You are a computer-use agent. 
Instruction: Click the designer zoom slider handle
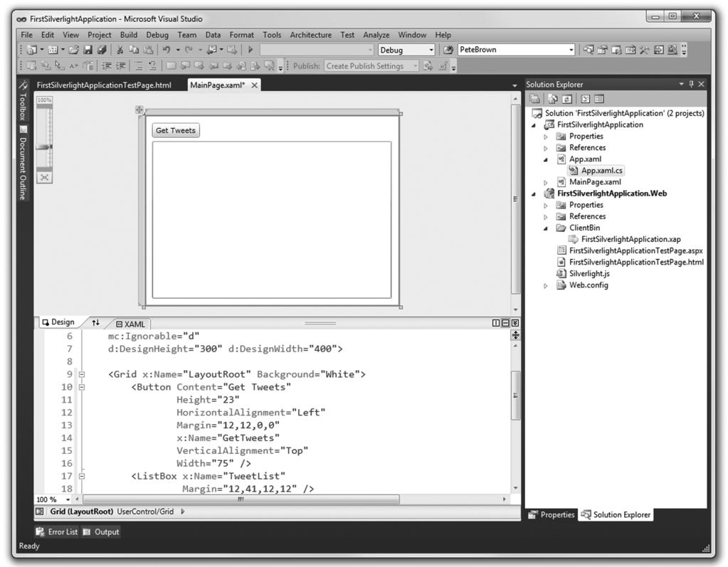pos(45,147)
